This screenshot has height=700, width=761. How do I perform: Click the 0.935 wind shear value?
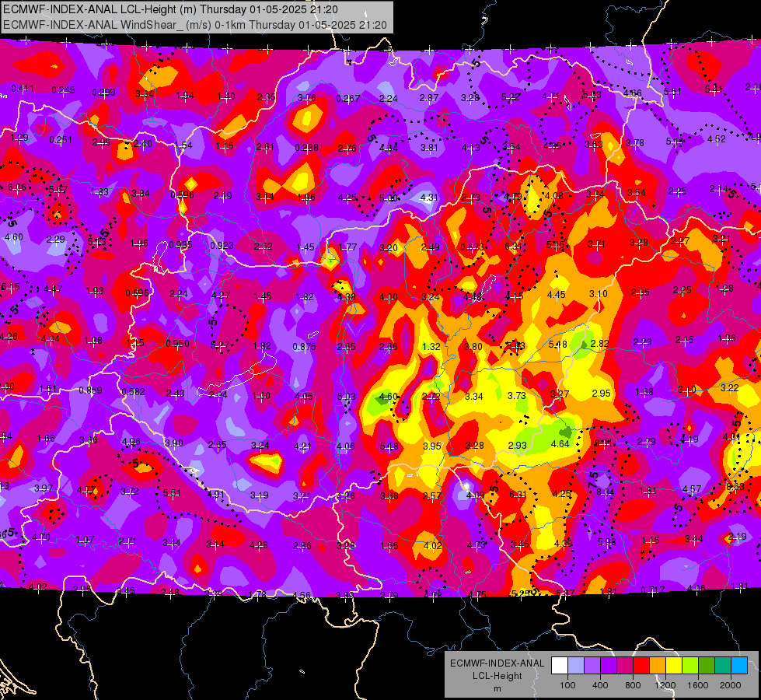180,244
